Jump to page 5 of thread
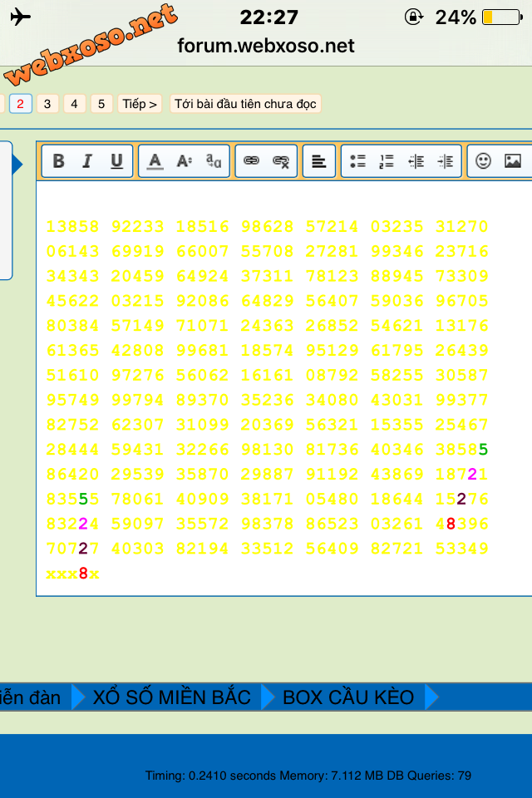This screenshot has height=798, width=532. click(x=101, y=104)
